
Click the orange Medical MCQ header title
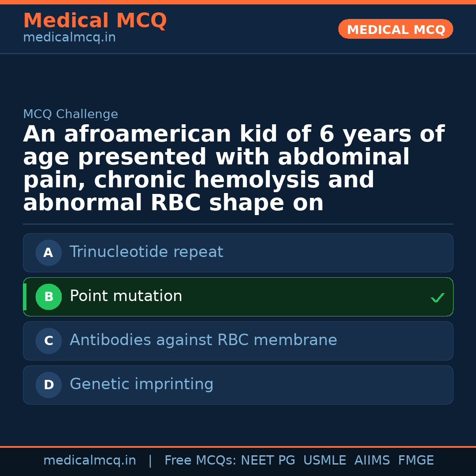click(95, 21)
